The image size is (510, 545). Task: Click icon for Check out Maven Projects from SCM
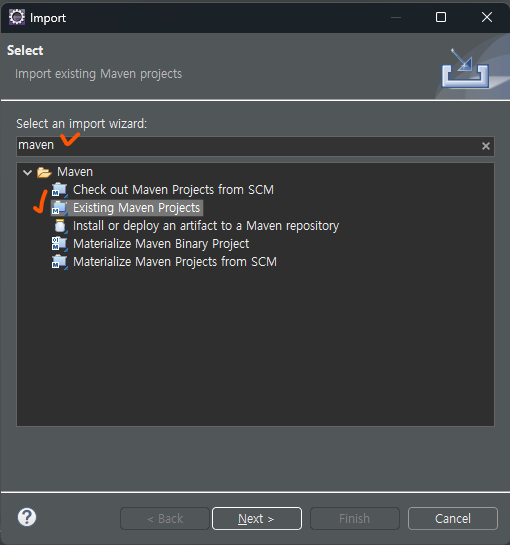(59, 190)
